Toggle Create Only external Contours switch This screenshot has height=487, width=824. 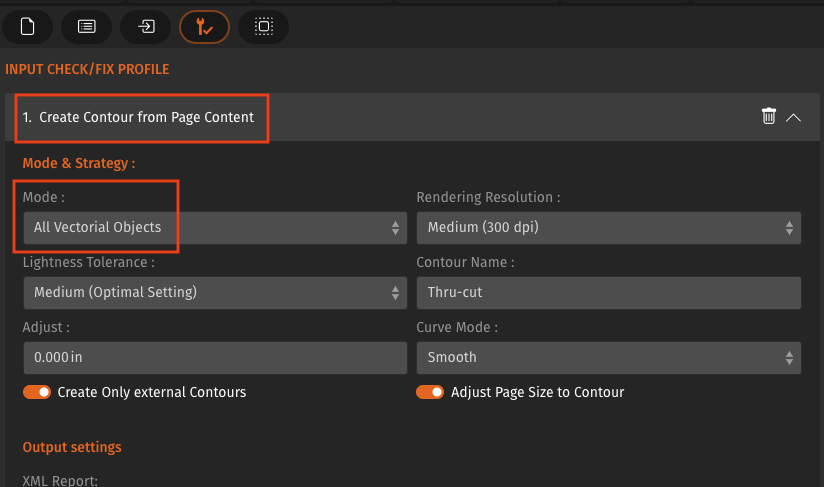pyautogui.click(x=37, y=392)
